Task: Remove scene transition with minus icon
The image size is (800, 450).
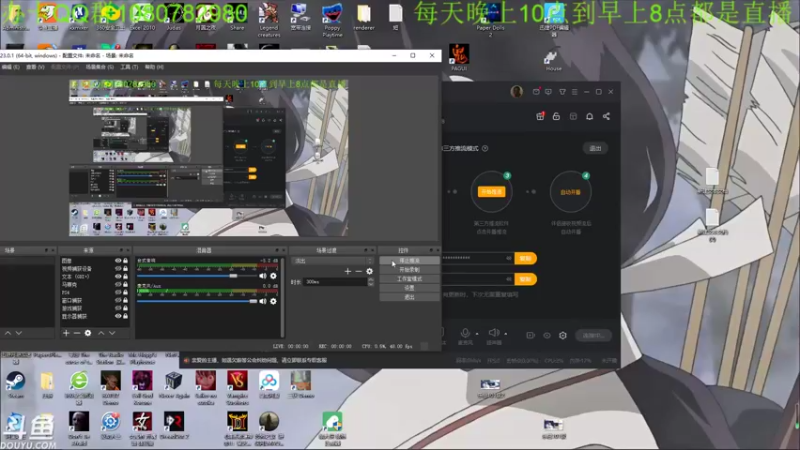Action: 359,271
